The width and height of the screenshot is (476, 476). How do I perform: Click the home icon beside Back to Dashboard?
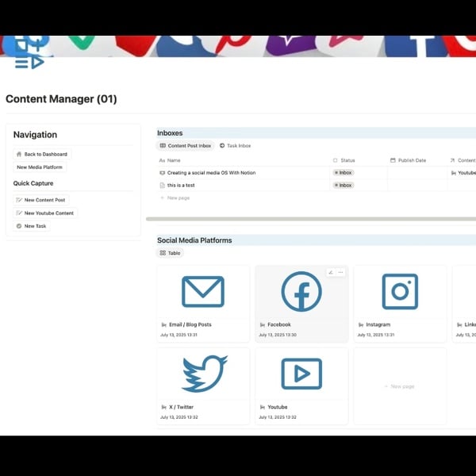19,154
